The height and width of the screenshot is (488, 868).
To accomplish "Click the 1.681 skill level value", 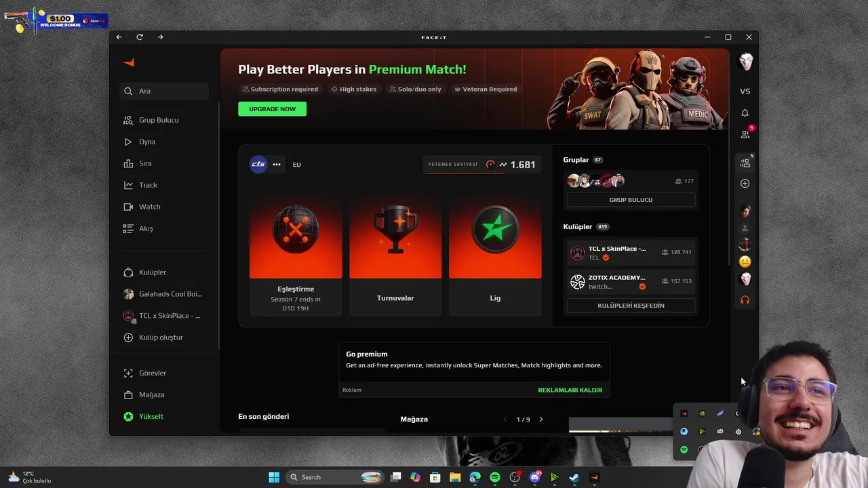I will 523,165.
